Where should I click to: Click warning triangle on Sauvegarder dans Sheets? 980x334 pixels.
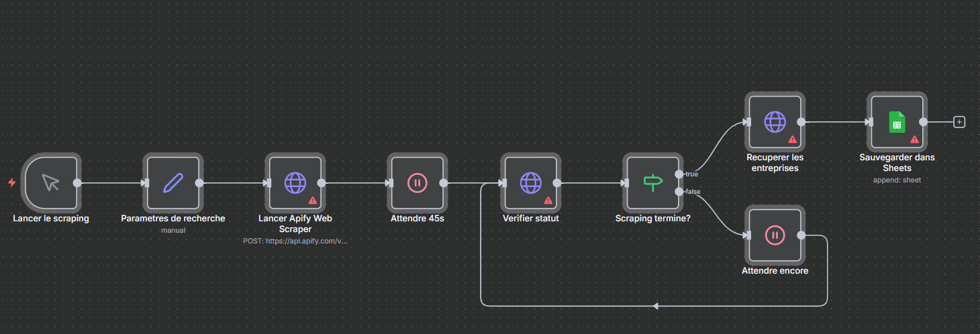coord(915,140)
